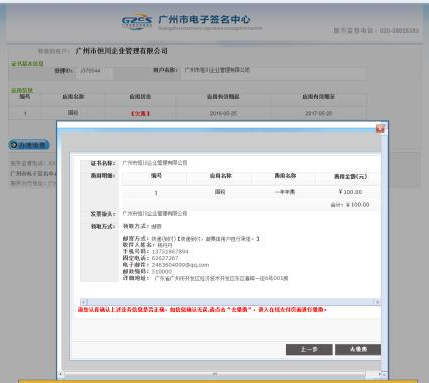Viewport: 429px width, 383px height.
Task: Click the GZES logo
Action: [x=137, y=21]
